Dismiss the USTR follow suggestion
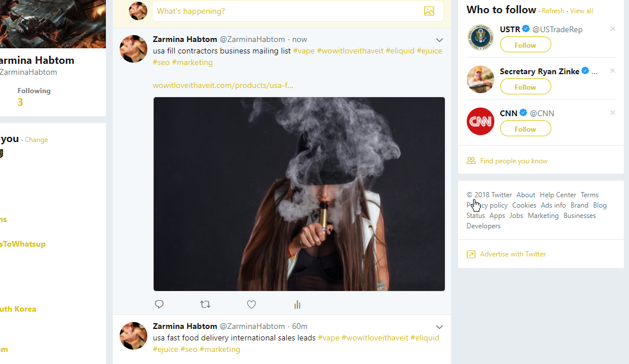629x364 pixels. click(x=612, y=29)
